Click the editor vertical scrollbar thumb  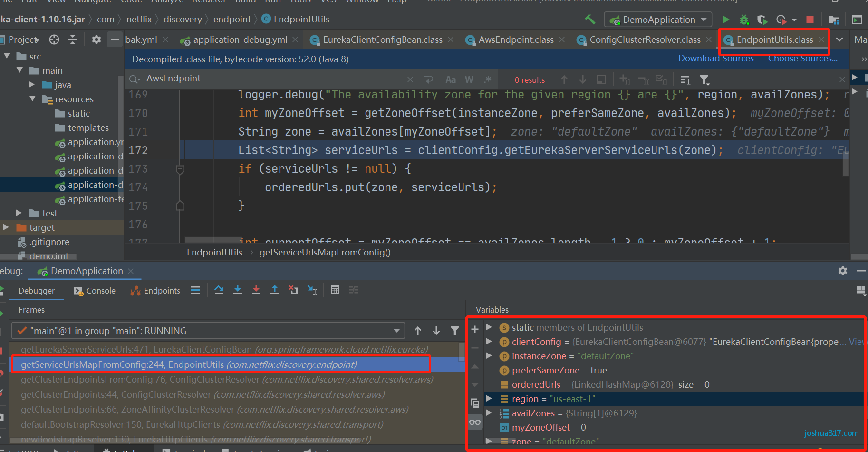point(846,164)
